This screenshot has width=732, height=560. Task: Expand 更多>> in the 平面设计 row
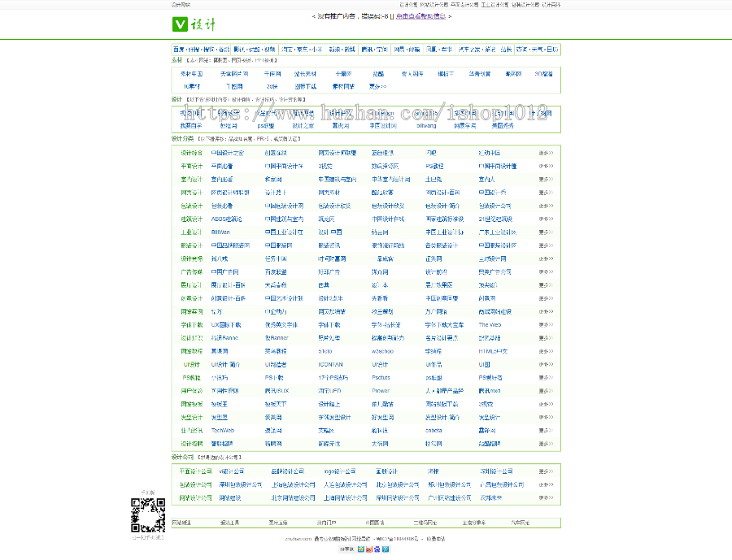point(546,166)
